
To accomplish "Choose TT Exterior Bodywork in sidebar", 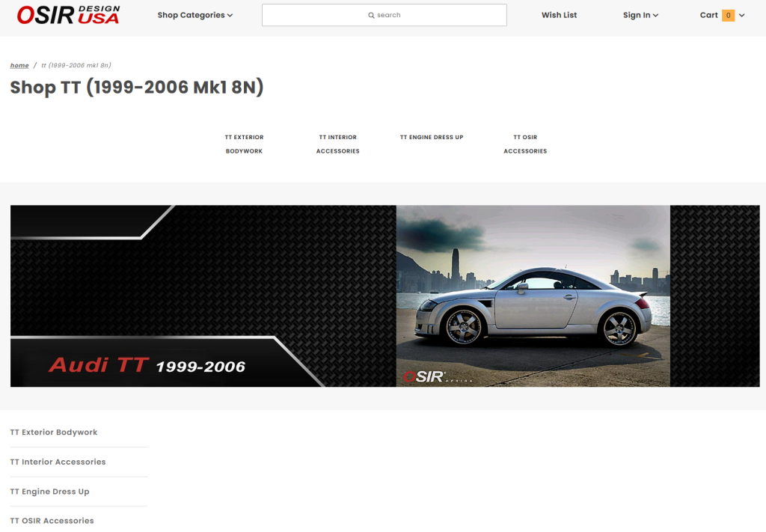I will (x=54, y=432).
